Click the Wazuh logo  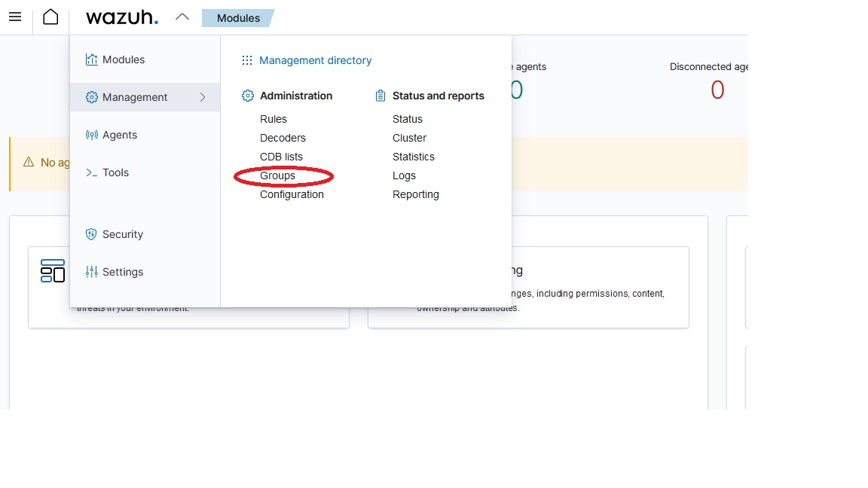(121, 17)
